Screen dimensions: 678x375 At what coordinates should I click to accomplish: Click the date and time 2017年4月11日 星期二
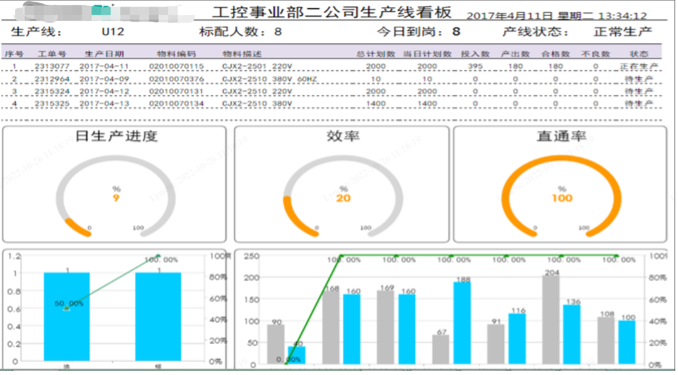(x=530, y=16)
